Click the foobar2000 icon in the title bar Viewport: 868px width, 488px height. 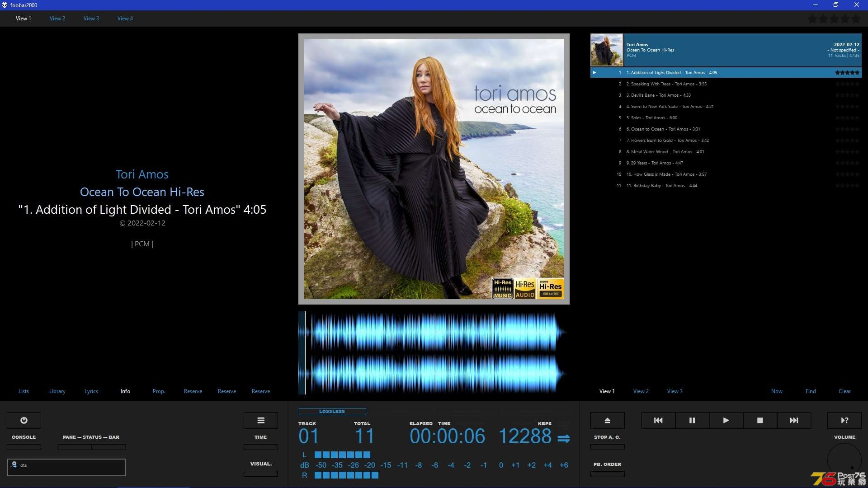5,5
